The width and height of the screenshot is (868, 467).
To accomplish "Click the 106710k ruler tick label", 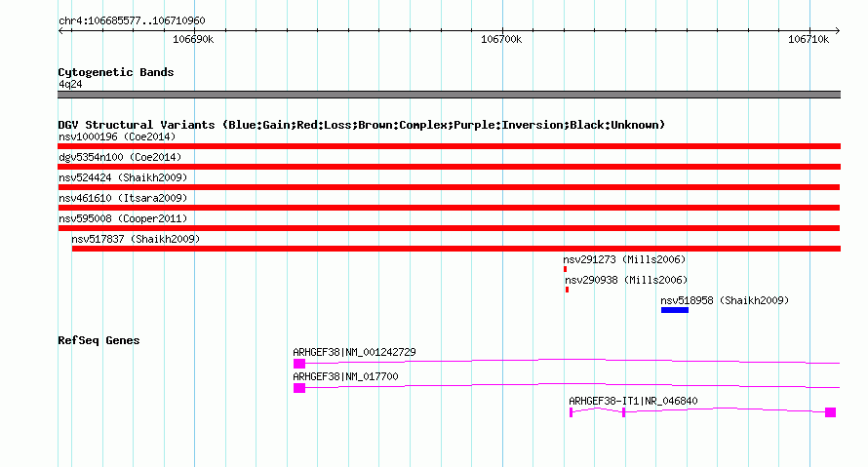I will click(x=809, y=40).
